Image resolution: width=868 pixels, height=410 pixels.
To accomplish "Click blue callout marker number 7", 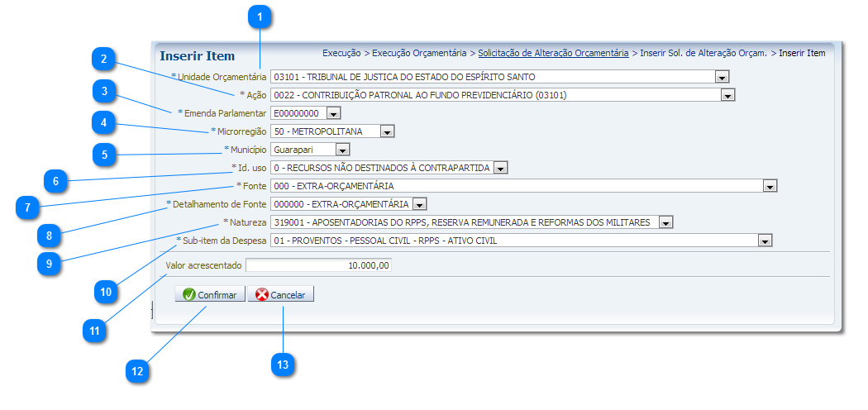I will pyautogui.click(x=27, y=207).
